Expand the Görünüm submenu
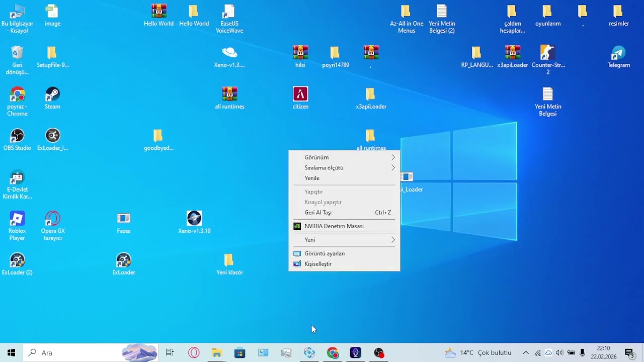The width and height of the screenshot is (644, 362). point(344,157)
